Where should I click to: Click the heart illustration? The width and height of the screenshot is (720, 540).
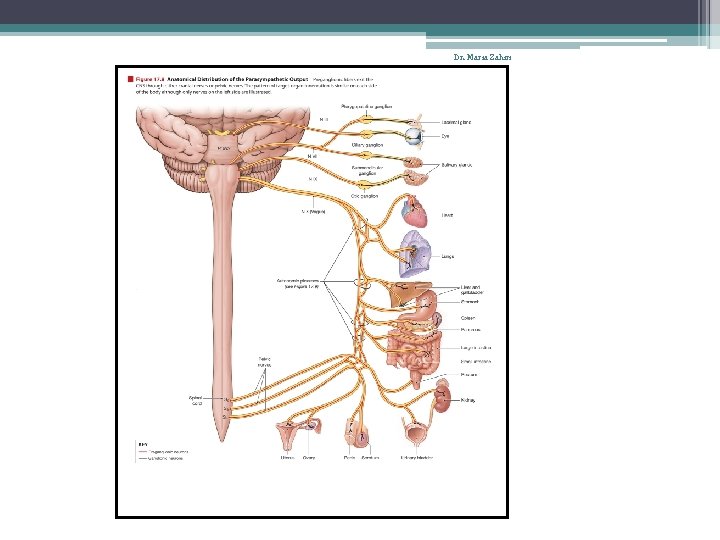tap(414, 211)
